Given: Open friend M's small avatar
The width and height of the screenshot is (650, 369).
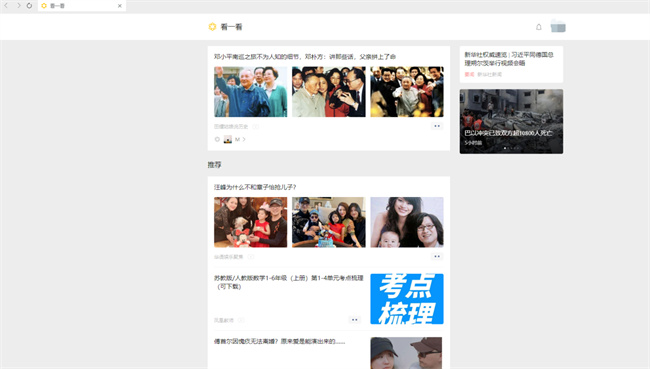Looking at the screenshot, I should [x=228, y=139].
